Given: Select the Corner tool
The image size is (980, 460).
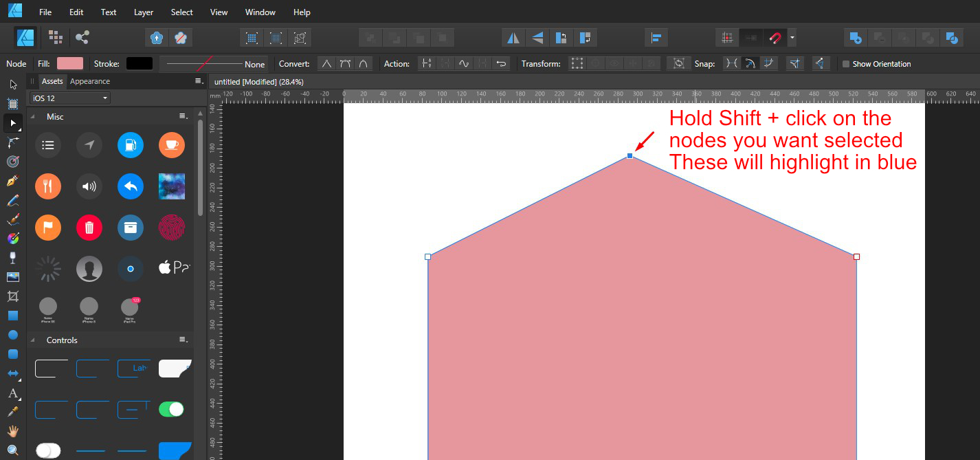Looking at the screenshot, I should pyautogui.click(x=12, y=142).
